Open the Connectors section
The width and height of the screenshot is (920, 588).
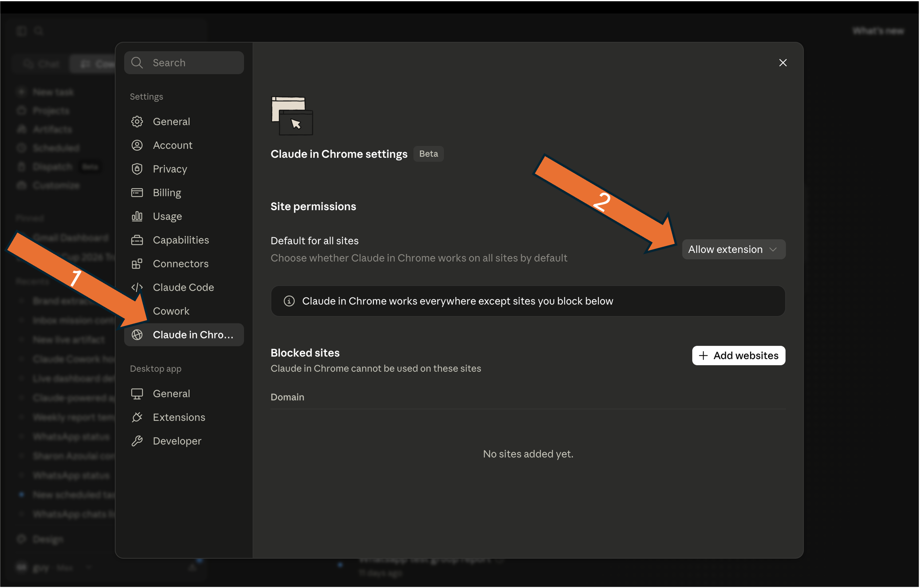point(184,264)
